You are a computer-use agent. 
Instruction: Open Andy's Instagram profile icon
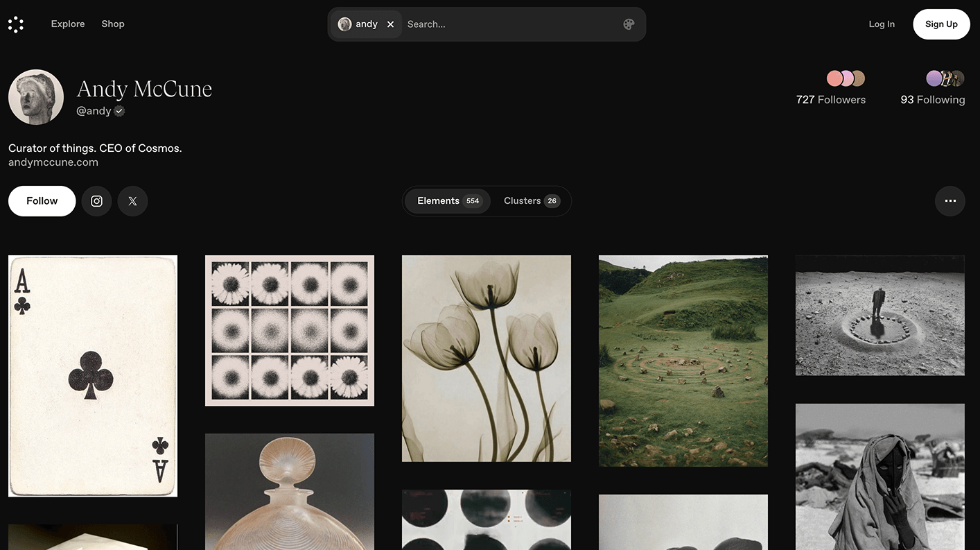click(x=97, y=201)
